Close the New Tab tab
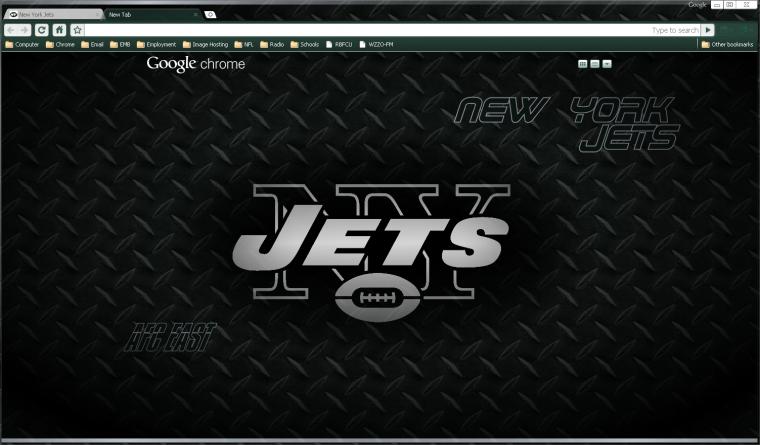This screenshot has height=445, width=760. 195,15
